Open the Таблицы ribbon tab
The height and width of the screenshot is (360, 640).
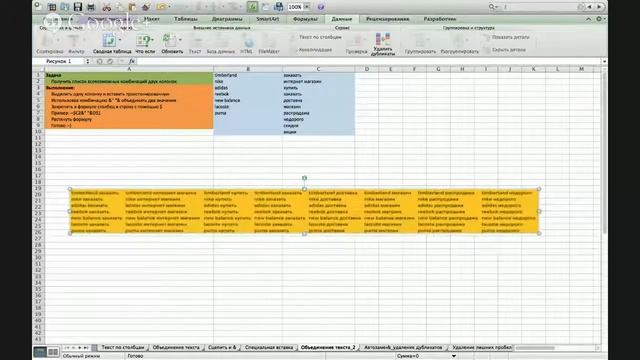(x=186, y=19)
